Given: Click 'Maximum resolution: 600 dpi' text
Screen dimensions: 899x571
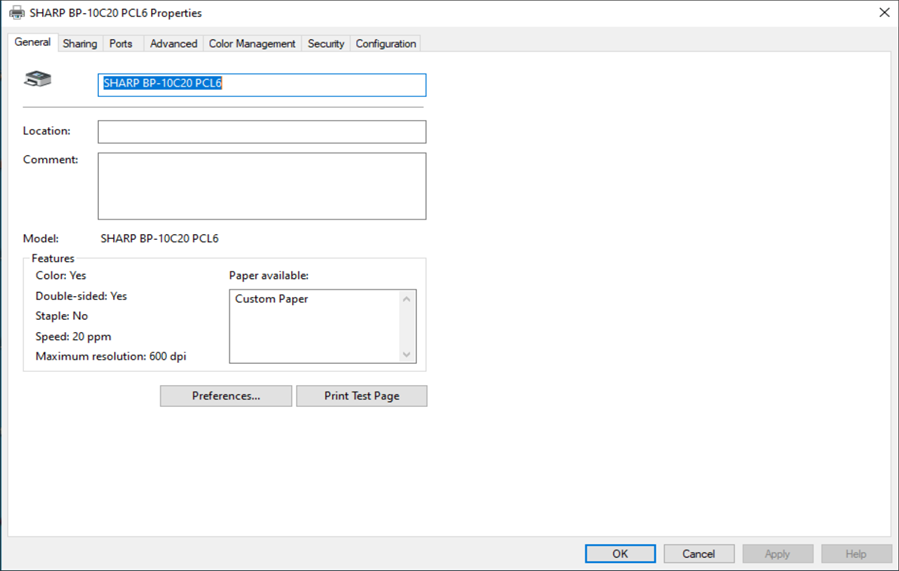Looking at the screenshot, I should [111, 357].
